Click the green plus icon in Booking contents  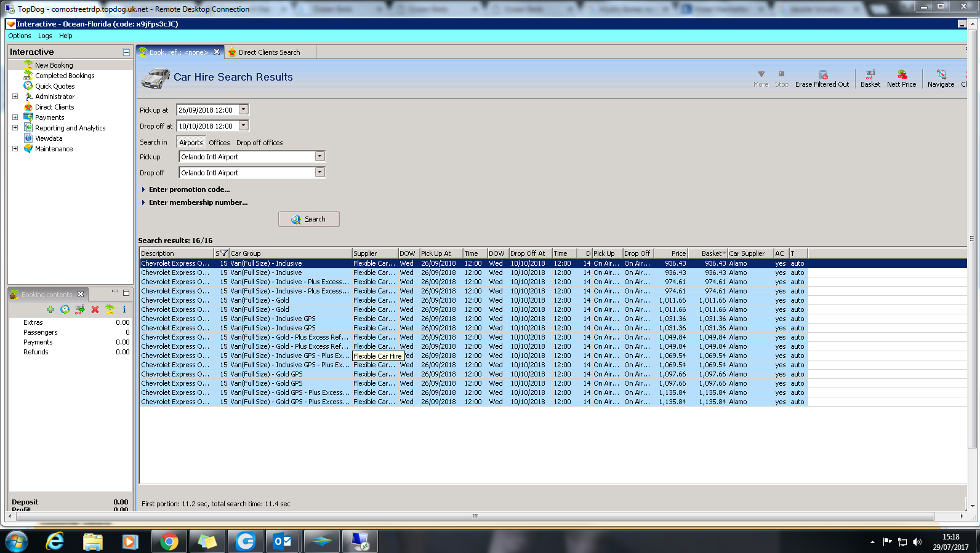[x=50, y=309]
